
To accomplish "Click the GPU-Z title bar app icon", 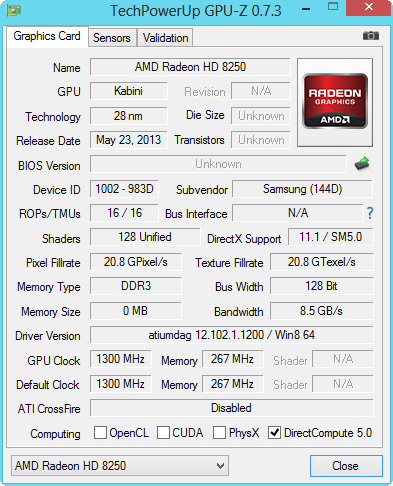I will (x=14, y=10).
